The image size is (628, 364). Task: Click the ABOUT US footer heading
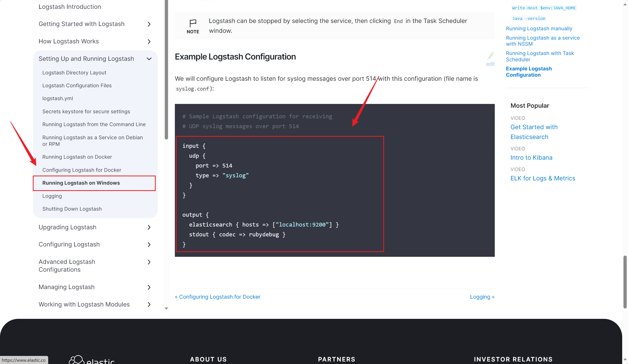pos(208,359)
